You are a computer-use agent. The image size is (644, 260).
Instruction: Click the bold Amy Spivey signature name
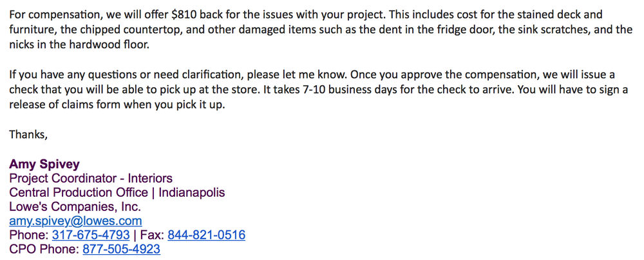point(44,164)
